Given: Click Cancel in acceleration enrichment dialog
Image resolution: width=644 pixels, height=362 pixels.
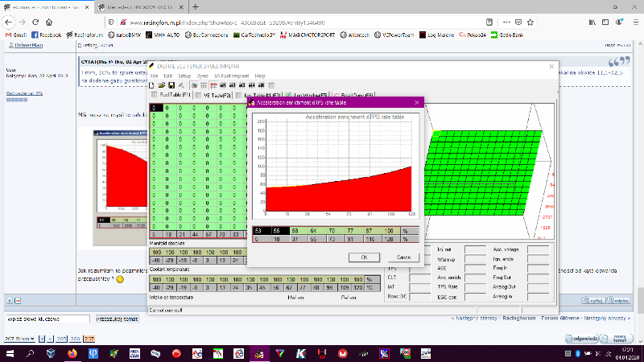Looking at the screenshot, I should point(403,257).
